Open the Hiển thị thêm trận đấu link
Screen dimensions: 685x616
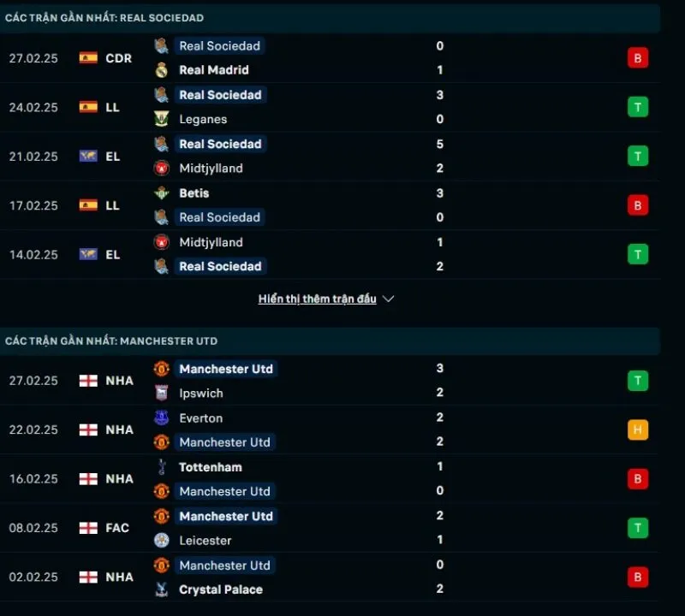click(x=317, y=299)
